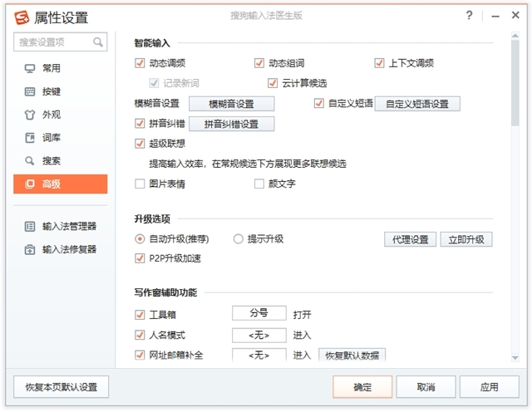Click the input method manager icon

[x=30, y=226]
